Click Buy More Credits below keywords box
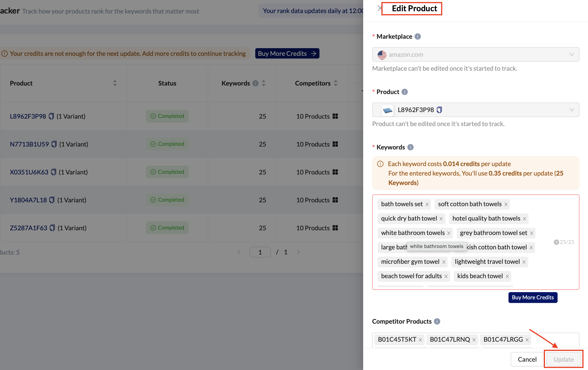 [x=533, y=297]
